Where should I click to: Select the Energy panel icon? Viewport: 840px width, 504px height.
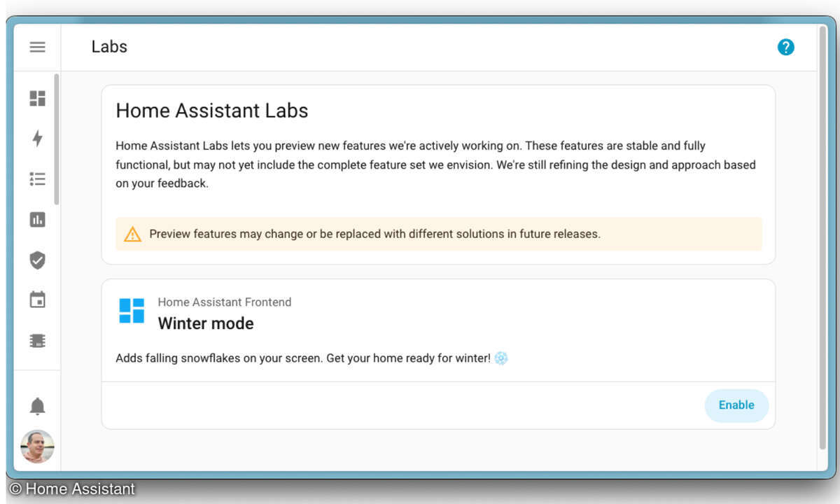pos(37,139)
